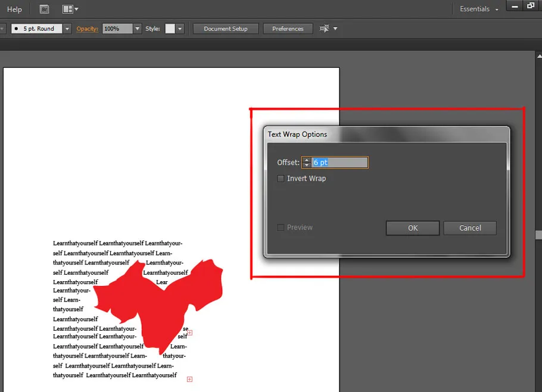Viewport: 542px width, 392px height.
Task: Open the Essentials workspace switcher
Action: point(476,9)
